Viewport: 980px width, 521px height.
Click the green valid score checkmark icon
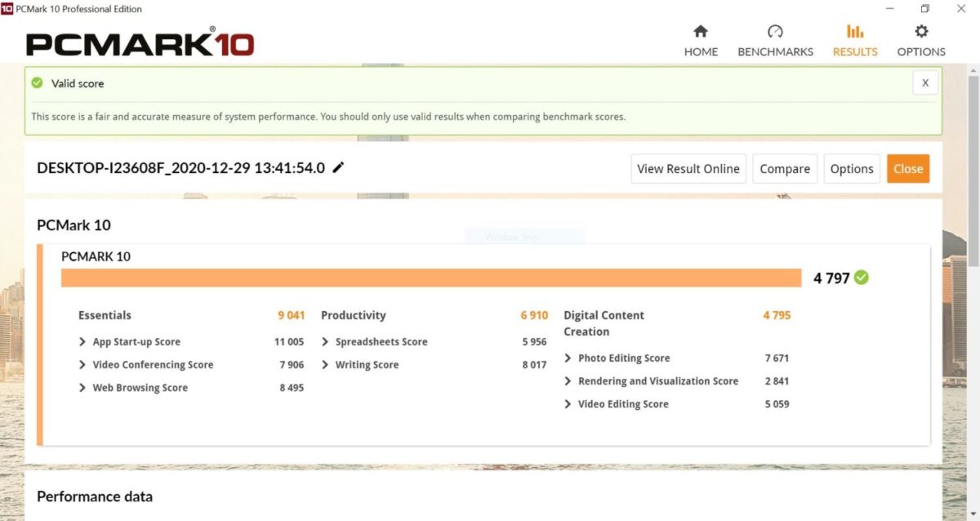pyautogui.click(x=37, y=82)
